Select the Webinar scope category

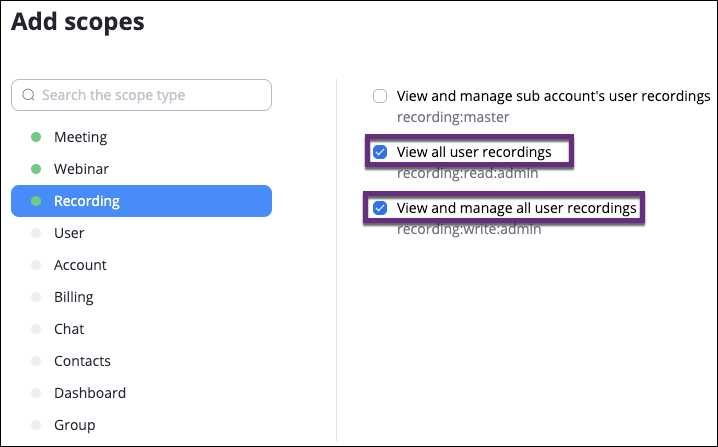pos(141,169)
